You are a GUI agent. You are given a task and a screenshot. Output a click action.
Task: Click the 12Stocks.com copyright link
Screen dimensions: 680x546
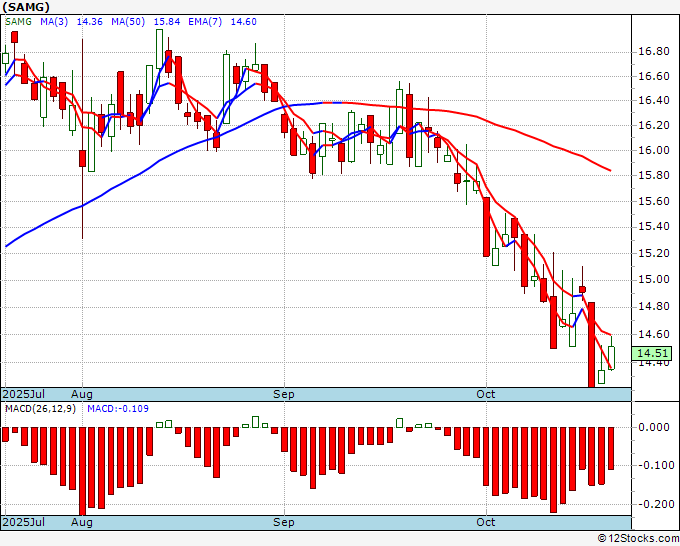pos(638,539)
